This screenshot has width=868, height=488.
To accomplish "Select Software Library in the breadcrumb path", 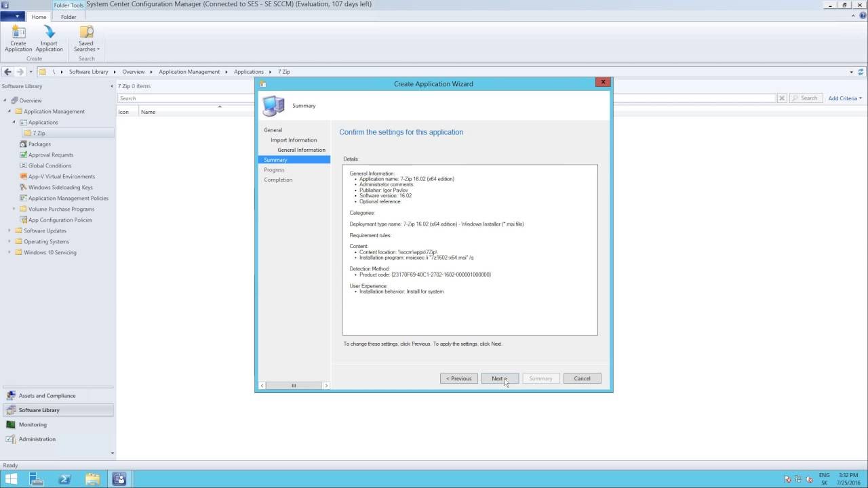I will pyautogui.click(x=88, y=72).
